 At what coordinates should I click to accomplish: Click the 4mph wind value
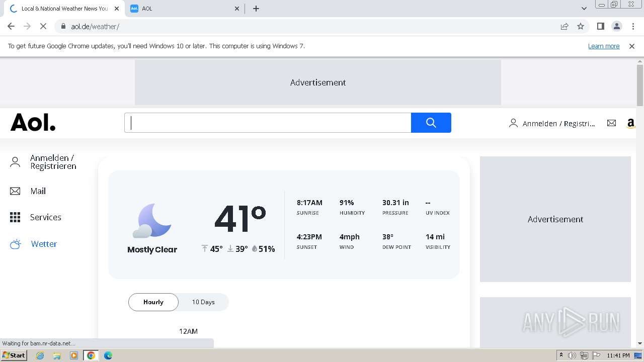[x=349, y=237]
